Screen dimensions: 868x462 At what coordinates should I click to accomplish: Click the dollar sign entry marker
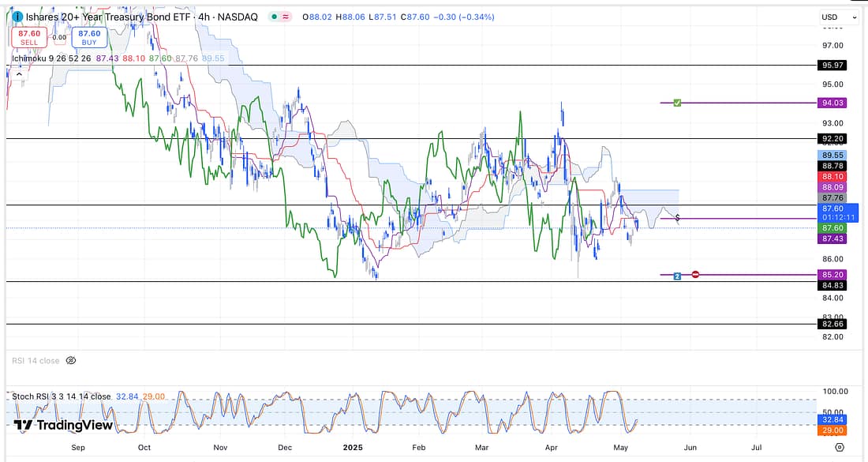click(678, 218)
